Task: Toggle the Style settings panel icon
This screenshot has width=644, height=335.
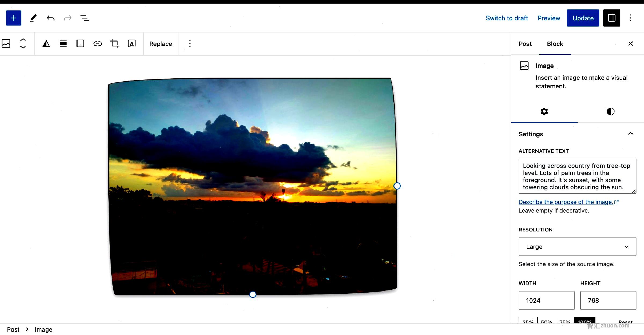Action: tap(610, 112)
